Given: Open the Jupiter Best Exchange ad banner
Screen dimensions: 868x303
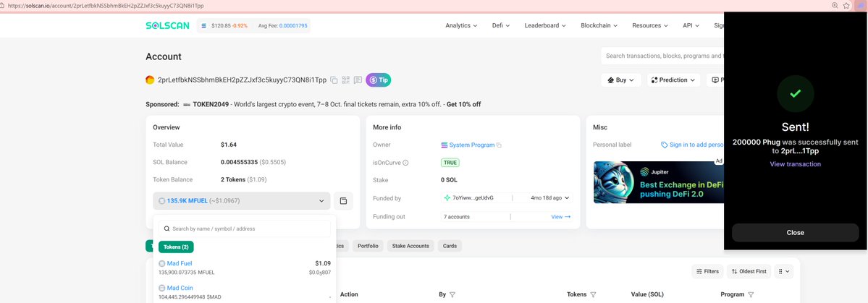Looking at the screenshot, I should (659, 182).
